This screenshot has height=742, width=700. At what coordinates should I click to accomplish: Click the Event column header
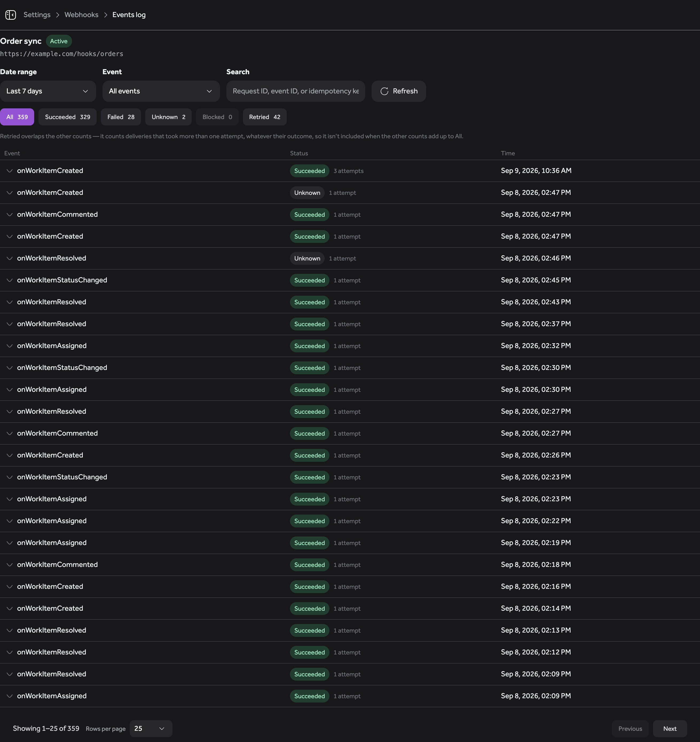12,153
